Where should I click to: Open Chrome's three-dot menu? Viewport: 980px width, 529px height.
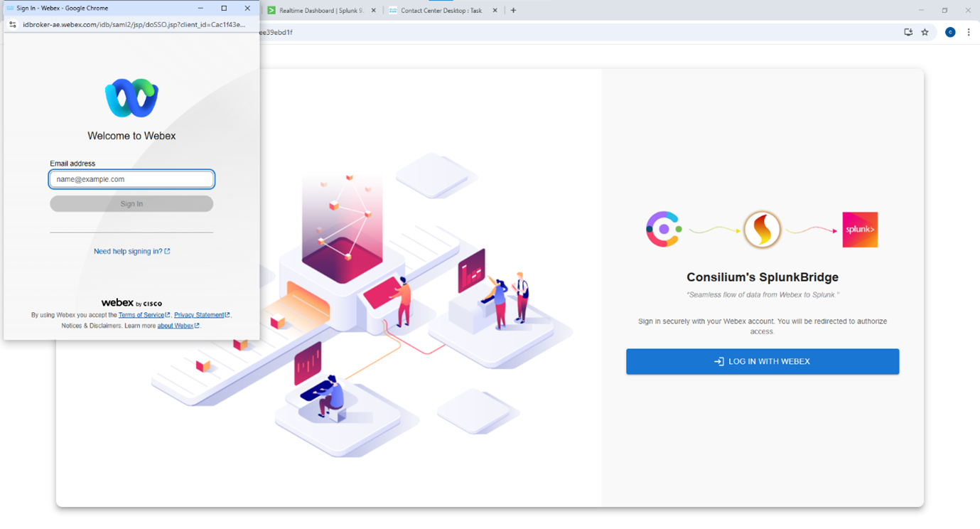969,32
